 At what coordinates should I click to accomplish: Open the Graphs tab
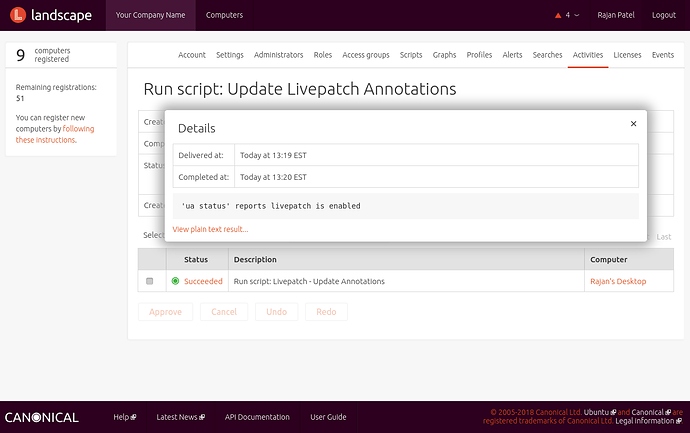444,55
